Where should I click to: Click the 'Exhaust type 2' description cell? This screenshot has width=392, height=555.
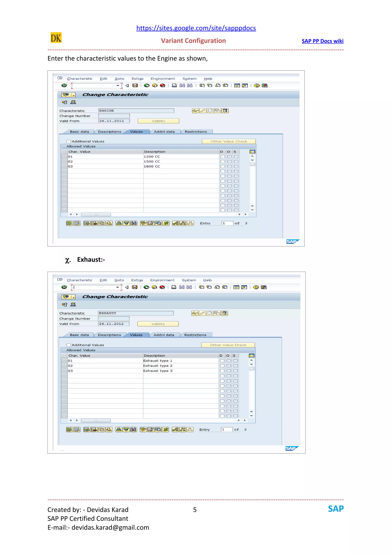coord(181,366)
